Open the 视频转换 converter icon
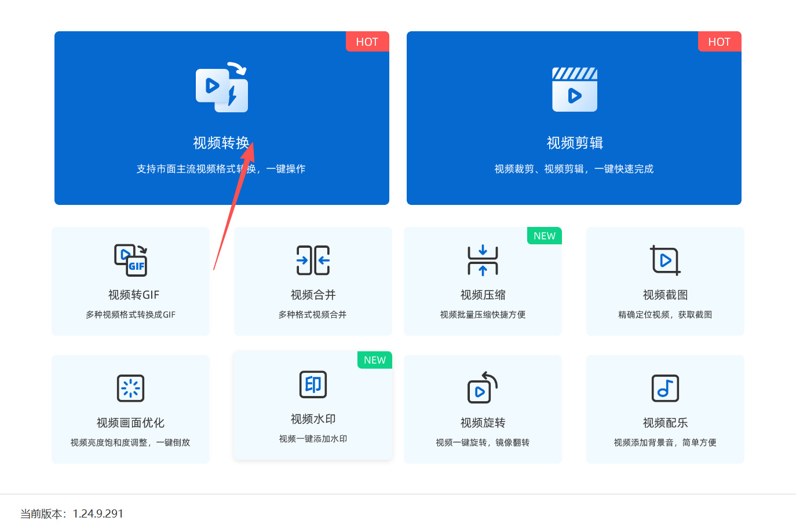The width and height of the screenshot is (796, 532). pos(222,87)
